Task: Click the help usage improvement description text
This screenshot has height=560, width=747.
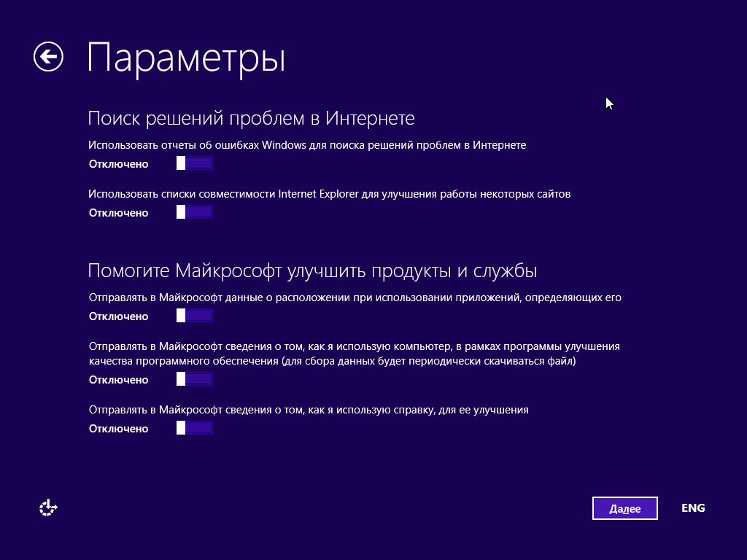Action: (x=309, y=410)
